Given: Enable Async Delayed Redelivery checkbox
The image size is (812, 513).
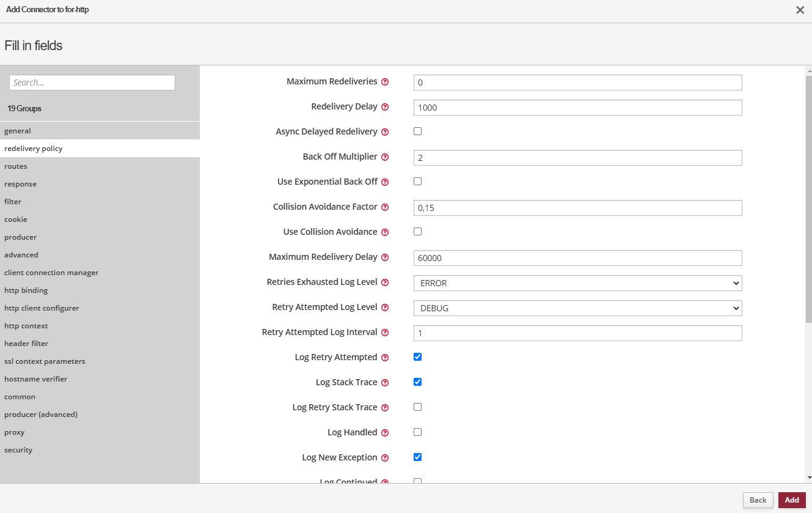Looking at the screenshot, I should pos(418,131).
